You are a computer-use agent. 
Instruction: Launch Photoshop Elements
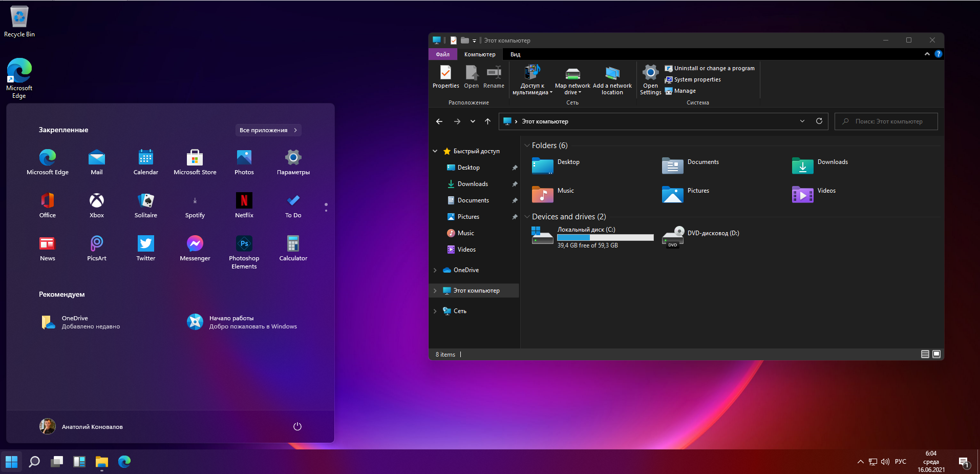(244, 252)
